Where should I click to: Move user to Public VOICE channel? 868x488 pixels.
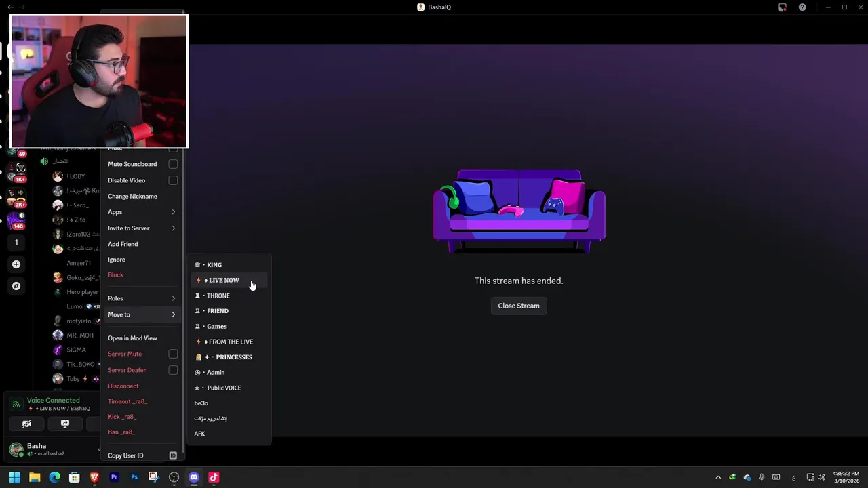tap(229, 388)
